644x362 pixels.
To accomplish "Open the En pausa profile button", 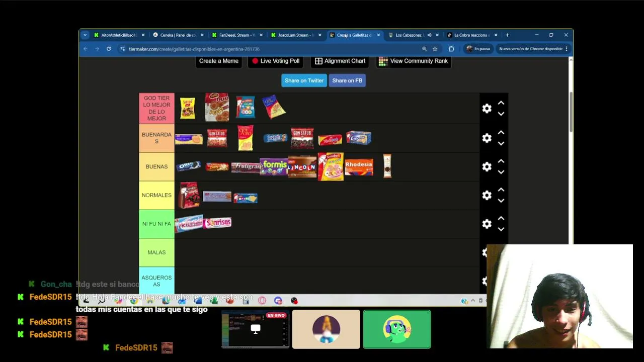I will click(x=478, y=49).
